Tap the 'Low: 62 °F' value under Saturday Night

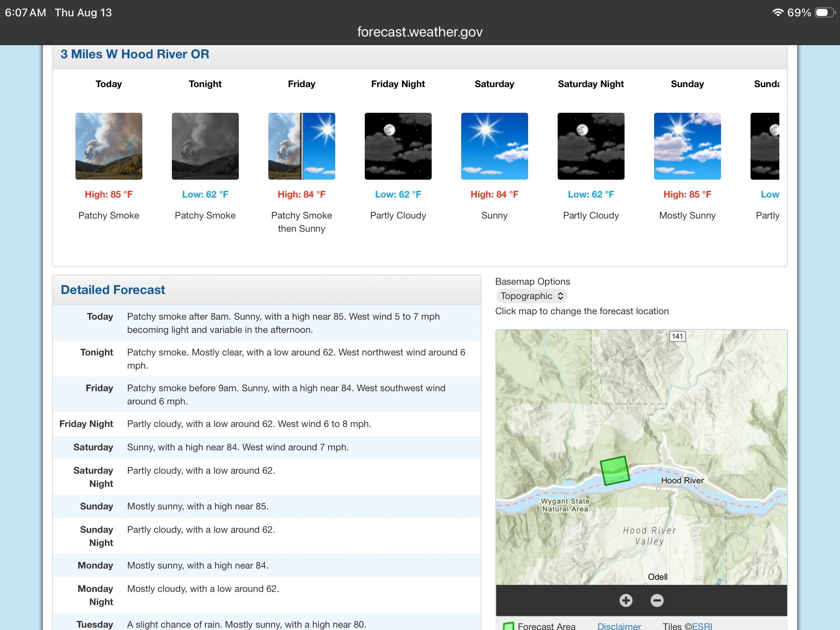pyautogui.click(x=591, y=194)
